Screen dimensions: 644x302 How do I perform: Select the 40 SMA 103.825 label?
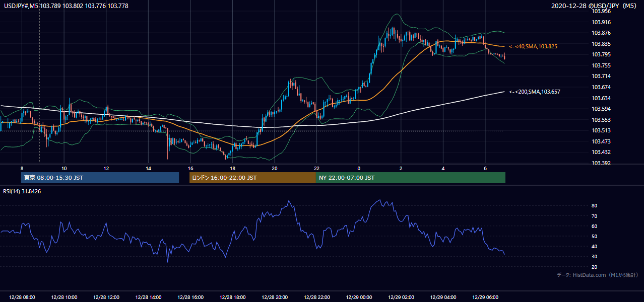[x=533, y=46]
